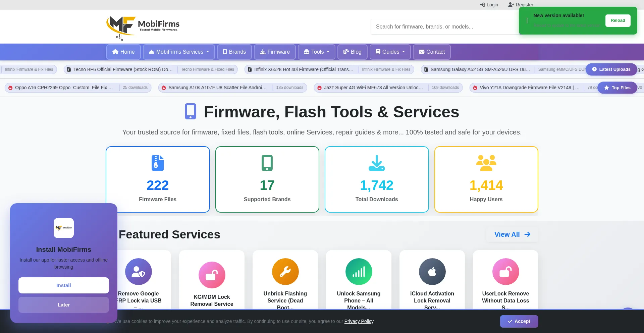The width and height of the screenshot is (644, 333).
Task: Click the 1,742 Total Downloads count
Action: click(377, 185)
